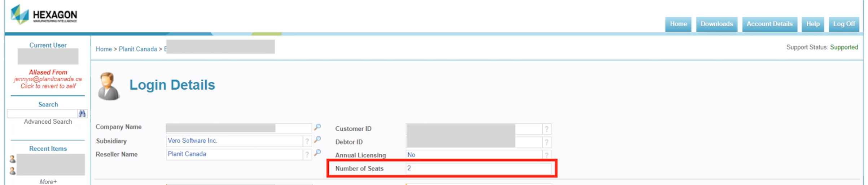Screen dimensions: 868x185
Task: Click the Log Off button
Action: click(844, 24)
